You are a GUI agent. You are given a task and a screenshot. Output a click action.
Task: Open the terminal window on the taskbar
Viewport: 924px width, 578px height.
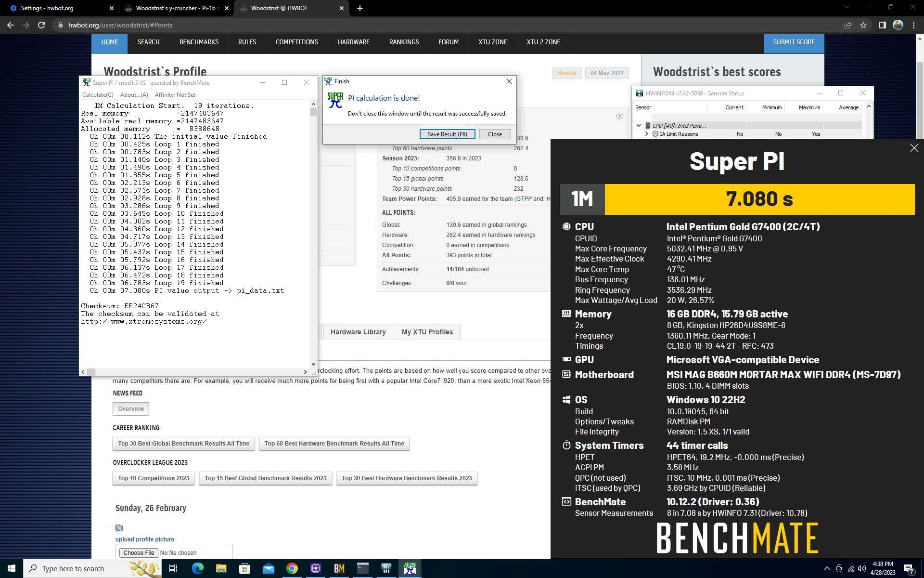click(363, 568)
